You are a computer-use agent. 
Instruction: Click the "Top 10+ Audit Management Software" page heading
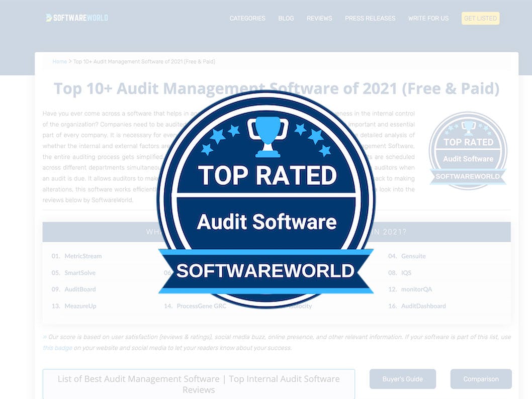[x=277, y=88]
